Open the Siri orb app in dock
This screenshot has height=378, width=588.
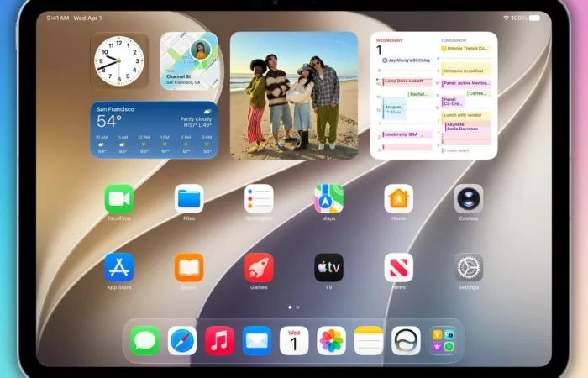point(406,341)
